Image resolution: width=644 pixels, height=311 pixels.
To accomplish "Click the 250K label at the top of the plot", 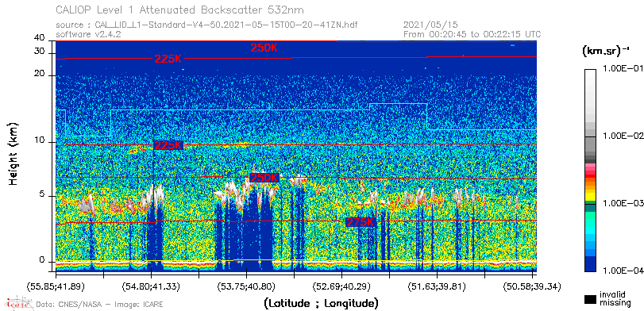I will (264, 48).
